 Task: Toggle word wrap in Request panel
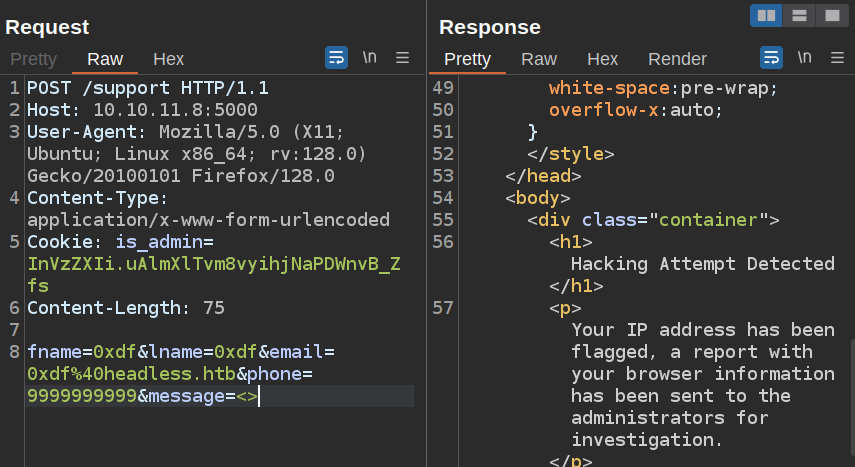coord(336,58)
